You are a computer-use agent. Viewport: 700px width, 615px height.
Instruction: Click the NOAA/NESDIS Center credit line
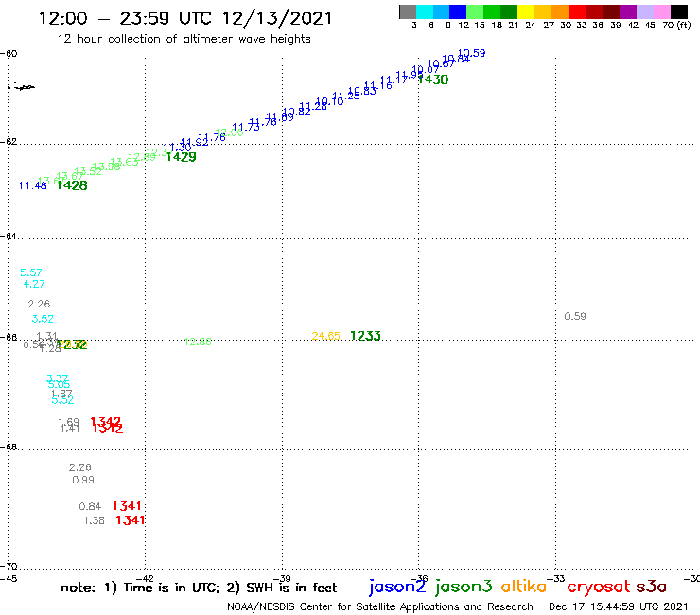380,607
